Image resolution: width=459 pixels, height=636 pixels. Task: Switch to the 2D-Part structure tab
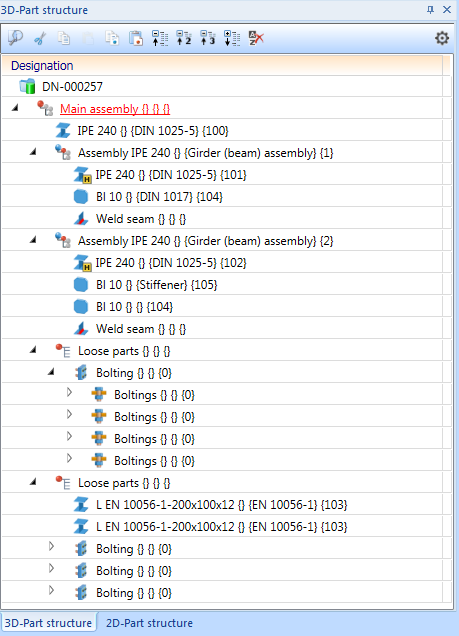[x=149, y=623]
